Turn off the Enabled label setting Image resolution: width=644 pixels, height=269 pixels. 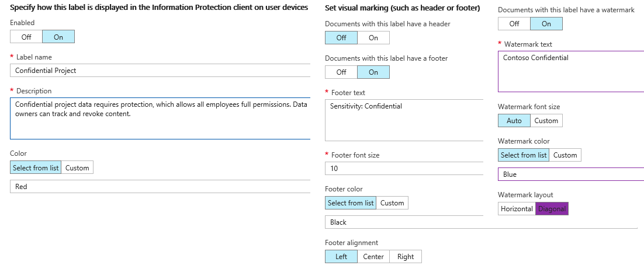tap(26, 37)
